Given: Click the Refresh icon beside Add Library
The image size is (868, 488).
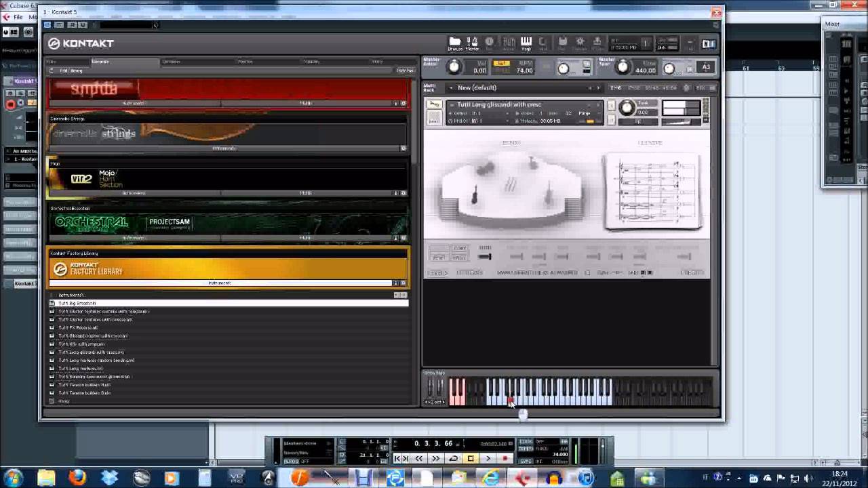Looking at the screenshot, I should tap(52, 70).
